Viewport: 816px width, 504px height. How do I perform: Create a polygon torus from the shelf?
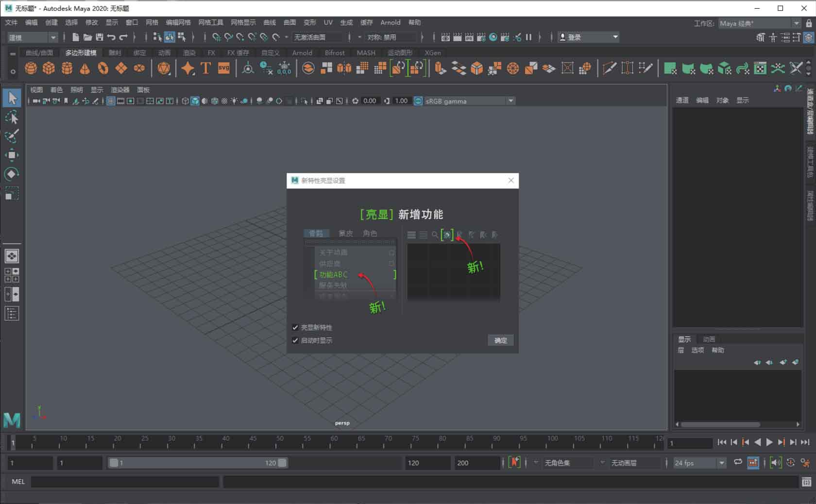[x=103, y=68]
